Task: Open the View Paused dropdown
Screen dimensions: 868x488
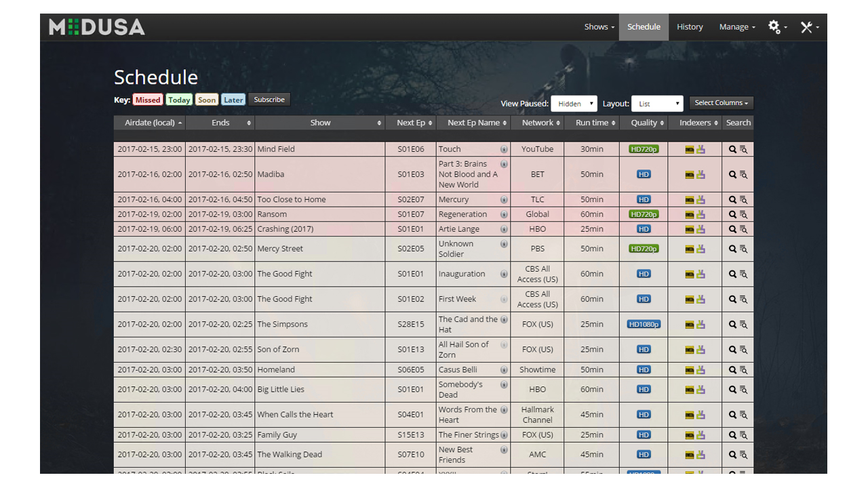Action: click(x=574, y=104)
